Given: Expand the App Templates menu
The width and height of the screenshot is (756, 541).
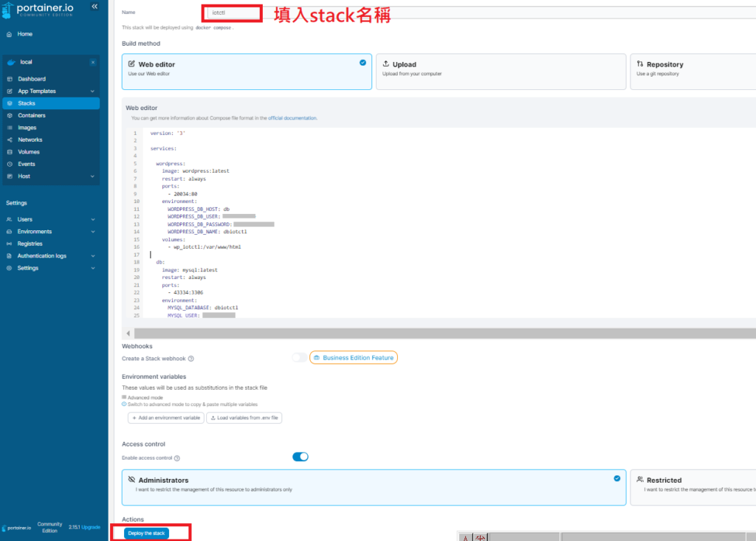Looking at the screenshot, I should coord(92,92).
